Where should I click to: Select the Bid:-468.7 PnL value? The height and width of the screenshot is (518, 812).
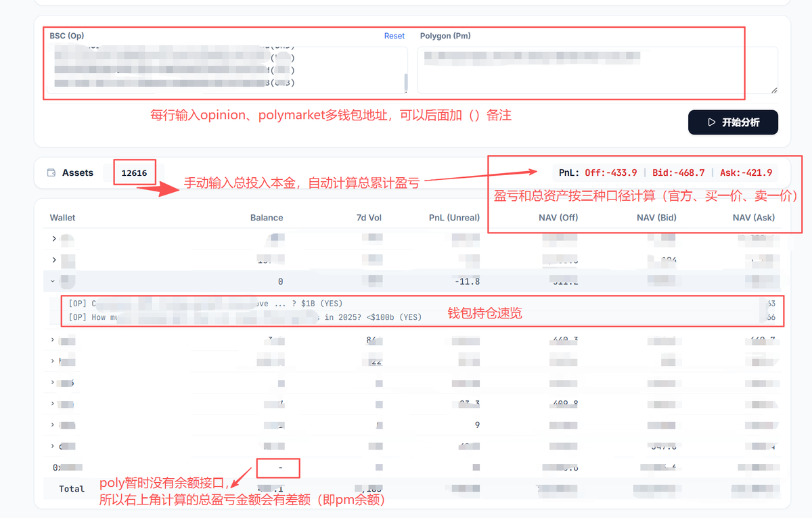[679, 173]
